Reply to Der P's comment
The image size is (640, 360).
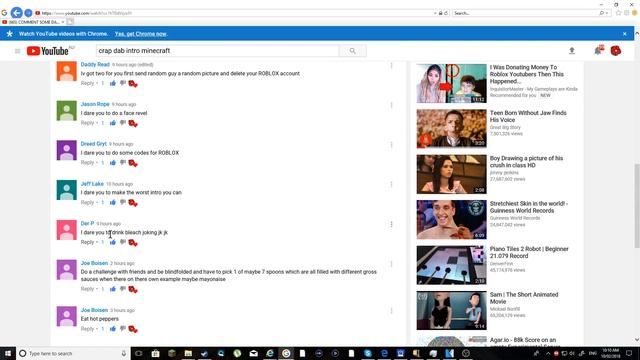pyautogui.click(x=87, y=242)
